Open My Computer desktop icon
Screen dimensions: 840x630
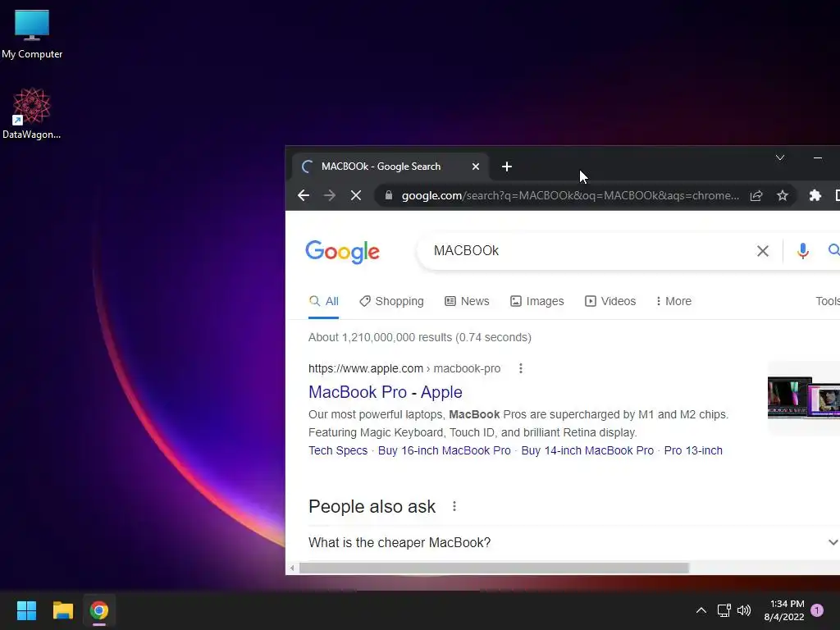click(32, 34)
